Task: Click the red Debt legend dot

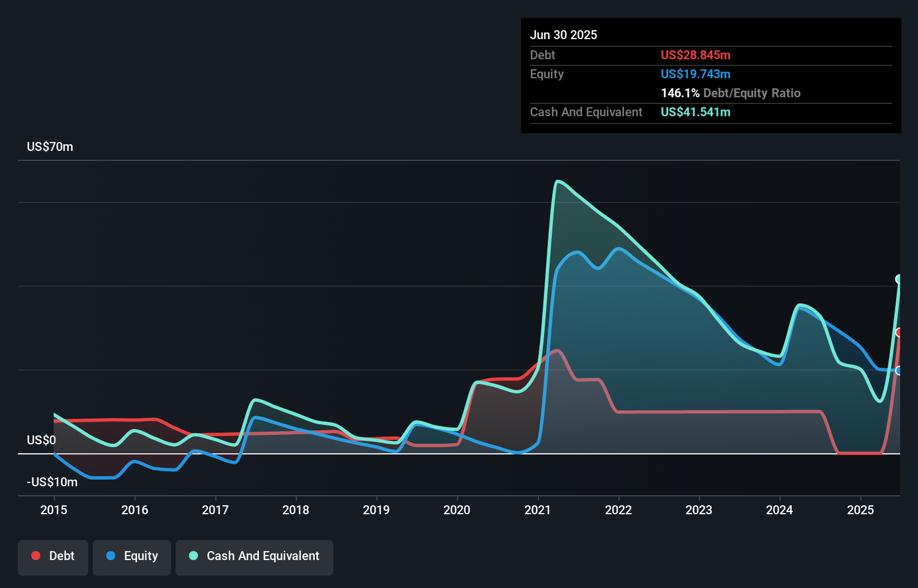Action: [35, 556]
